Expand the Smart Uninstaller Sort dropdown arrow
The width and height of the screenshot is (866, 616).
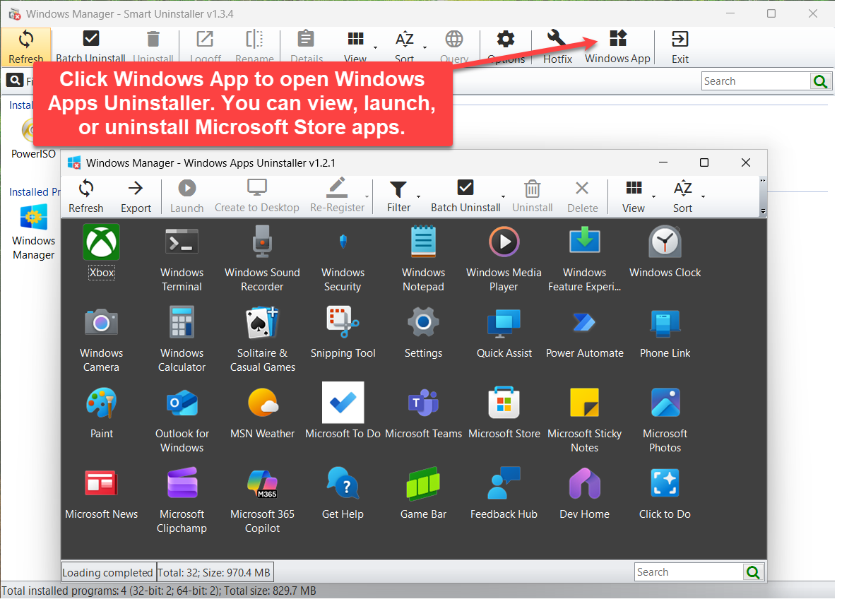[x=425, y=48]
